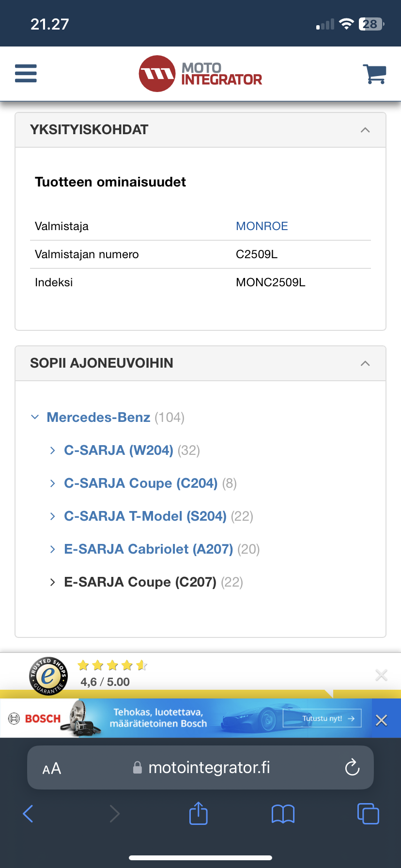Tap the Safari share icon

coord(198,813)
